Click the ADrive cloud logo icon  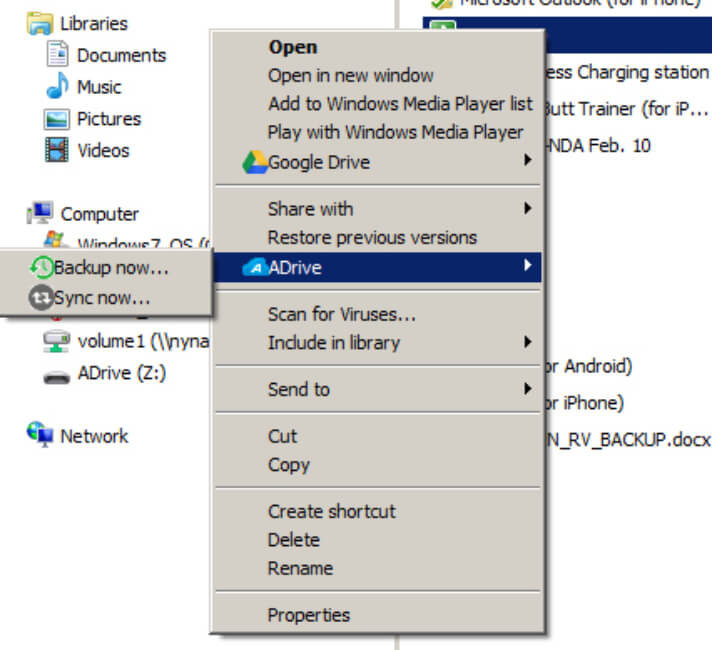tap(256, 268)
